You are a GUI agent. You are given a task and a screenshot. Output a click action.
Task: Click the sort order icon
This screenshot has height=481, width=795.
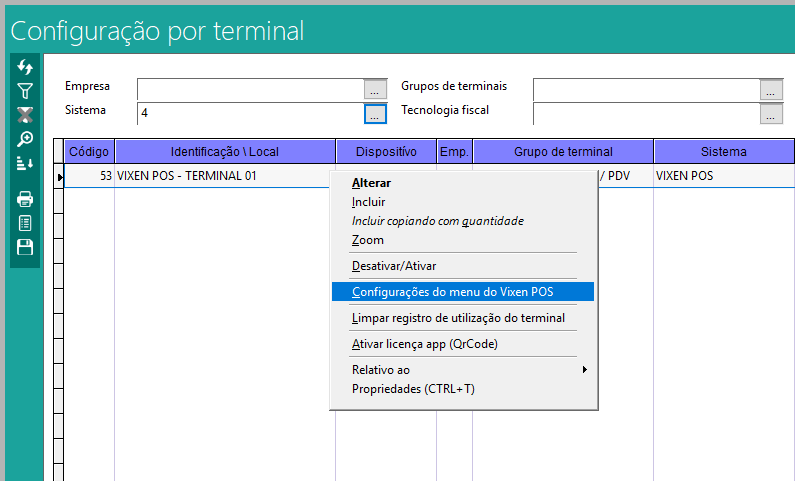26,163
